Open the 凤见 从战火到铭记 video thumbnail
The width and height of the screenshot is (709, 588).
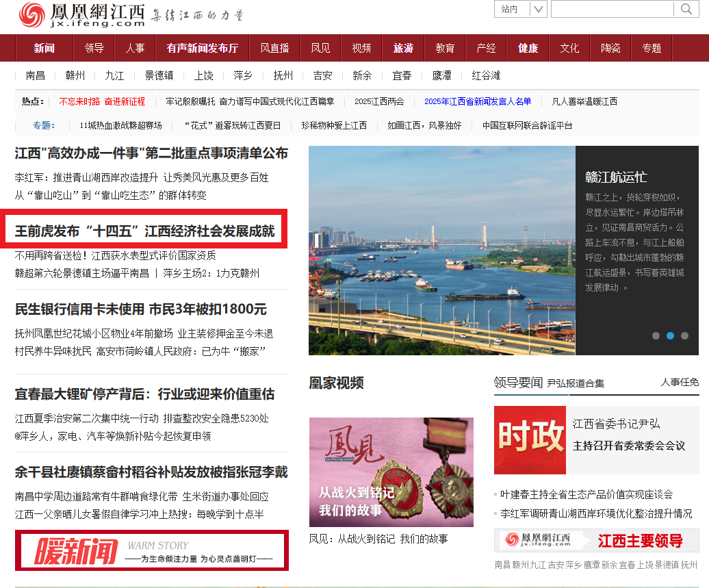(391, 472)
